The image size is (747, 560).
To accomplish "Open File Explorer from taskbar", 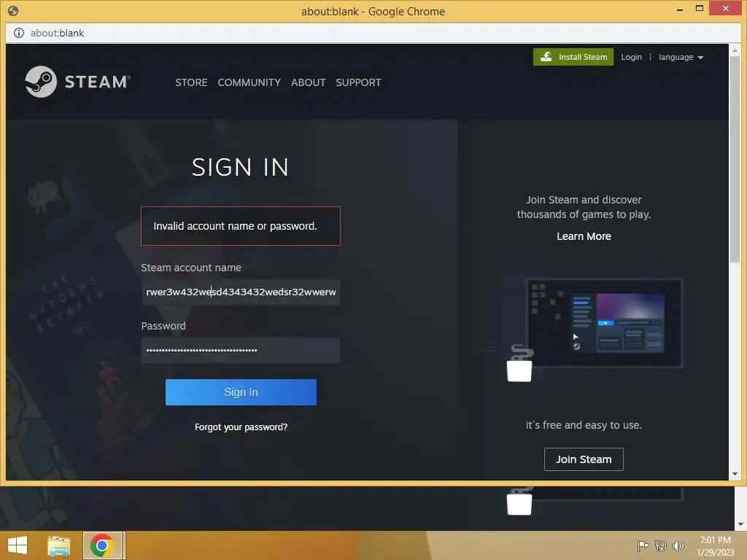I will coord(59,545).
